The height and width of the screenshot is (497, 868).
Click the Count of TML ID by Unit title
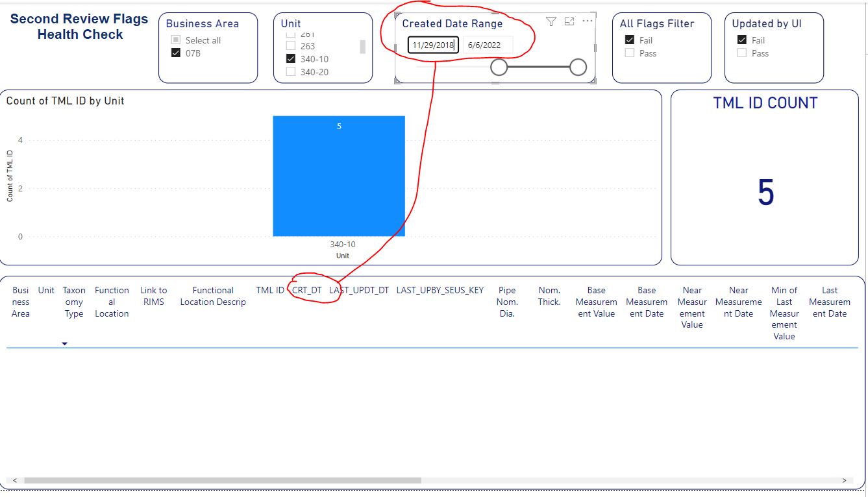pyautogui.click(x=65, y=101)
